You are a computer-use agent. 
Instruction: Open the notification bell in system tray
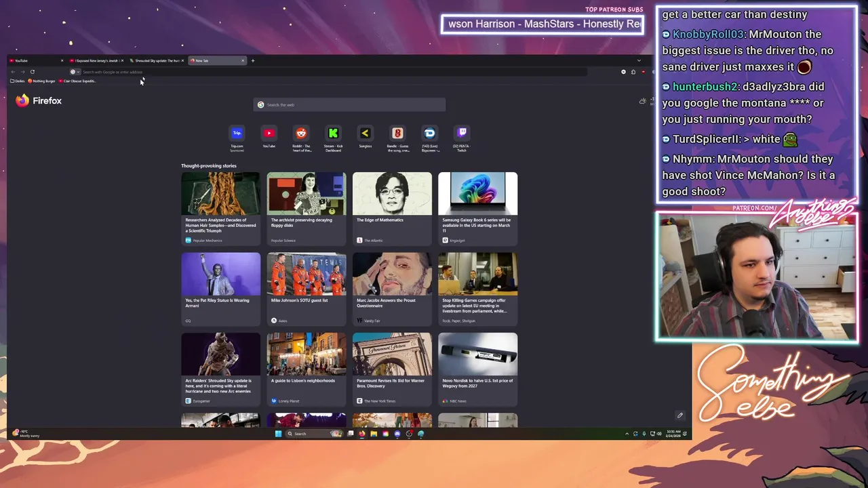pos(685,434)
